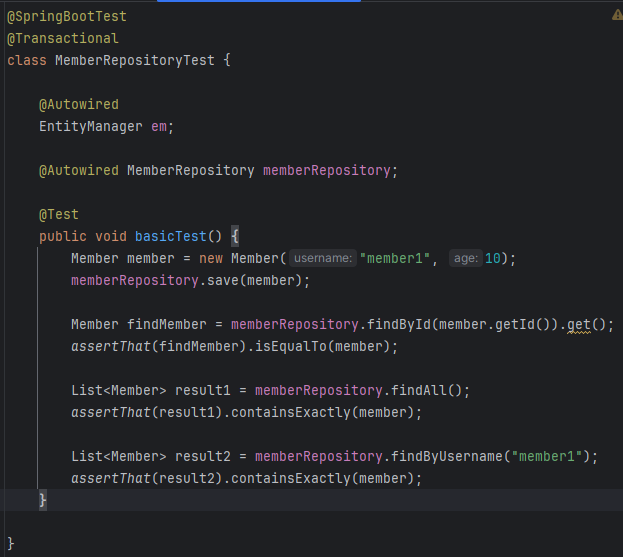Click the findByUsername method call
The width and height of the screenshot is (623, 557).
(x=447, y=456)
